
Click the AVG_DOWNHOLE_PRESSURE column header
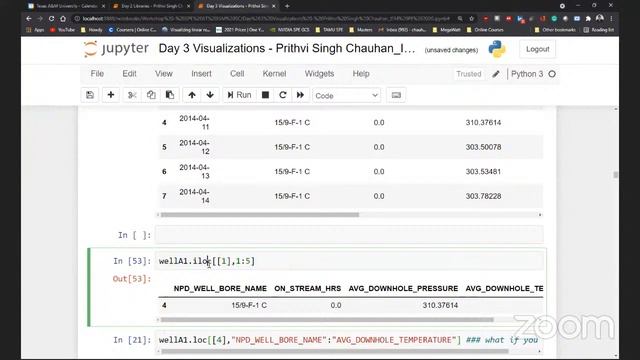click(403, 289)
